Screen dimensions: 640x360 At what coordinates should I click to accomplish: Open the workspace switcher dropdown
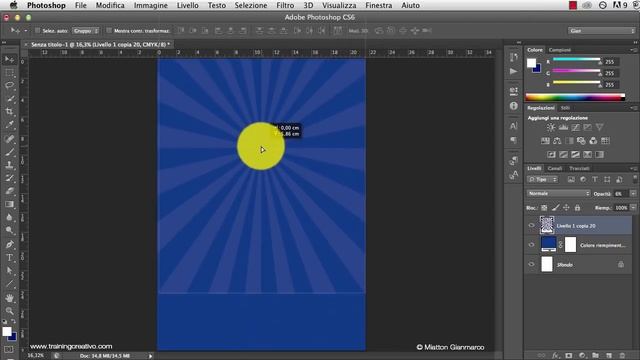click(x=602, y=31)
